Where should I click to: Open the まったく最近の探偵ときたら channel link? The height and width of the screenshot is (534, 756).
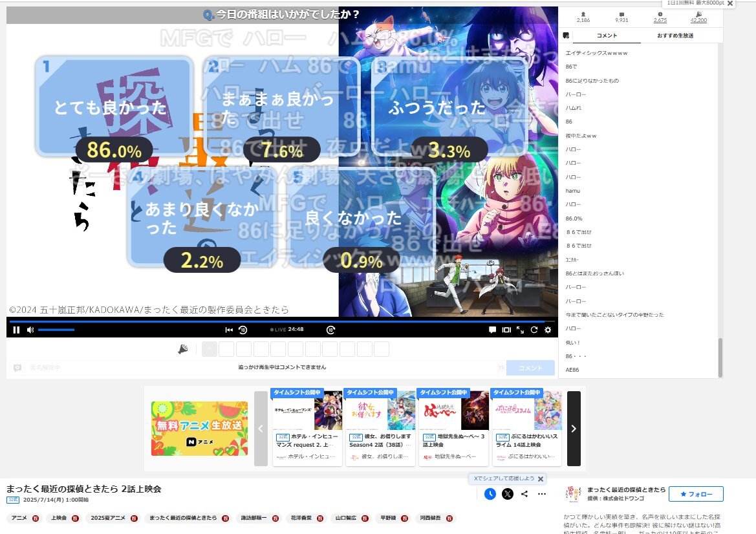click(x=626, y=489)
